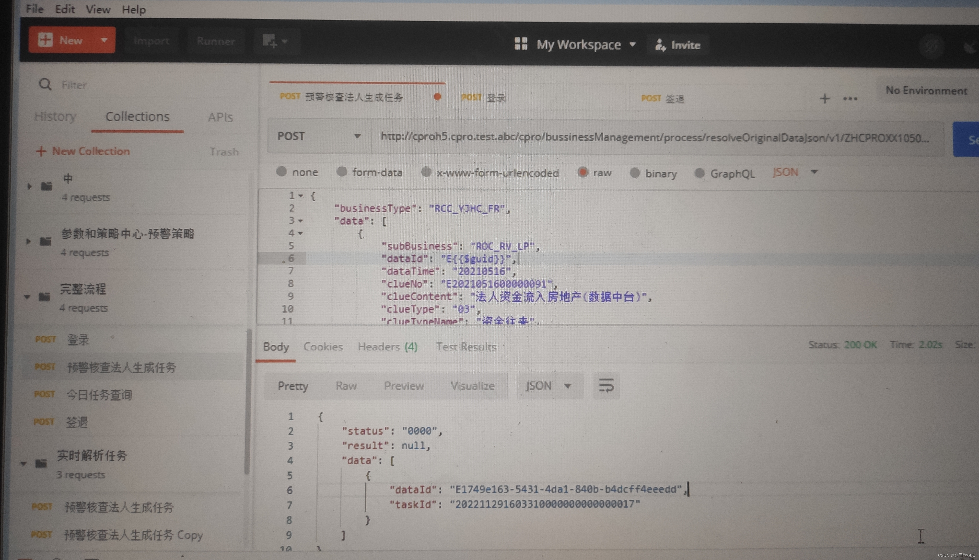This screenshot has width=979, height=560.
Task: Open the response Headers (4) tab
Action: [388, 347]
